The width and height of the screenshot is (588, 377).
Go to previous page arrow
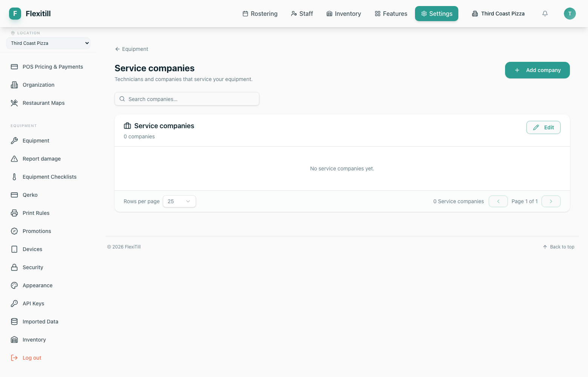pos(498,201)
